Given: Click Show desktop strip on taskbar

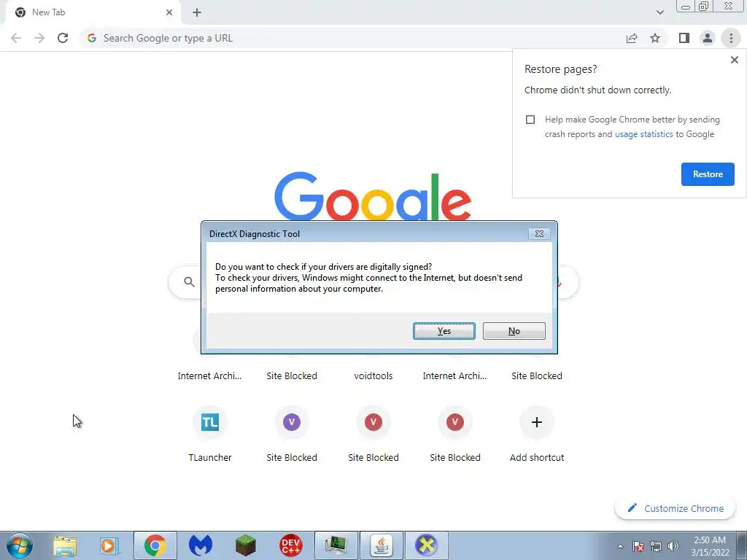Looking at the screenshot, I should click(742, 545).
